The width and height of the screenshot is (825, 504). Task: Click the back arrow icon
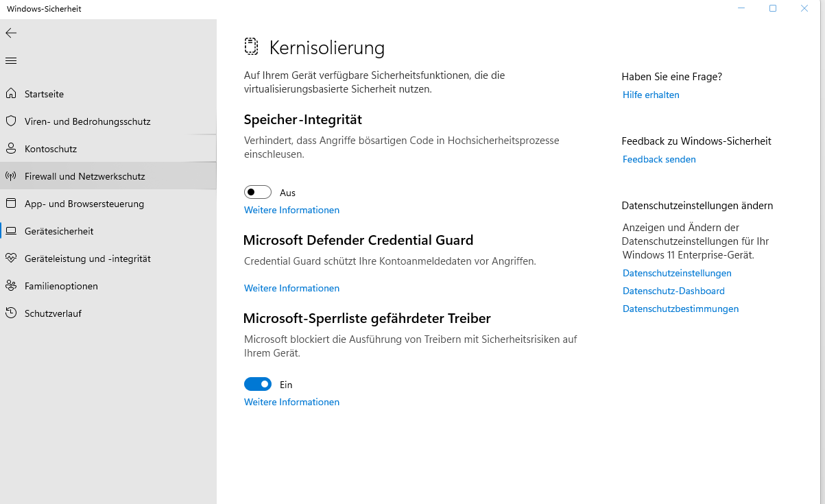pos(11,33)
